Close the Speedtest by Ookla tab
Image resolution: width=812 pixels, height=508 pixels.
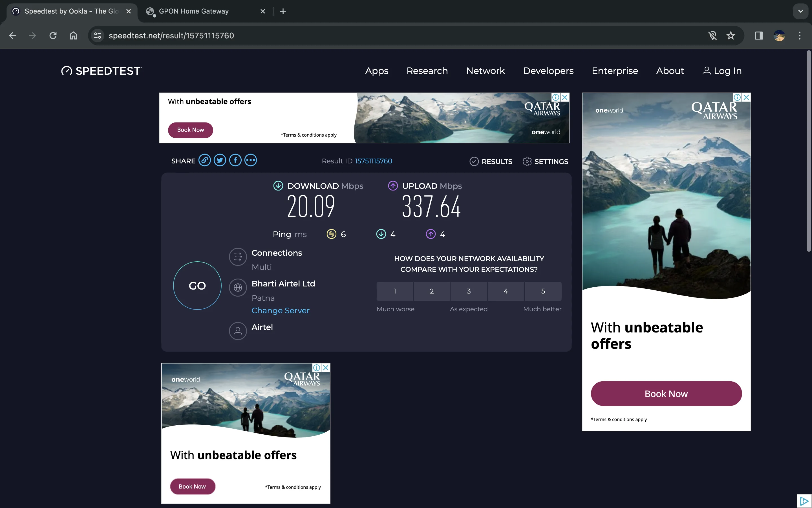(129, 11)
